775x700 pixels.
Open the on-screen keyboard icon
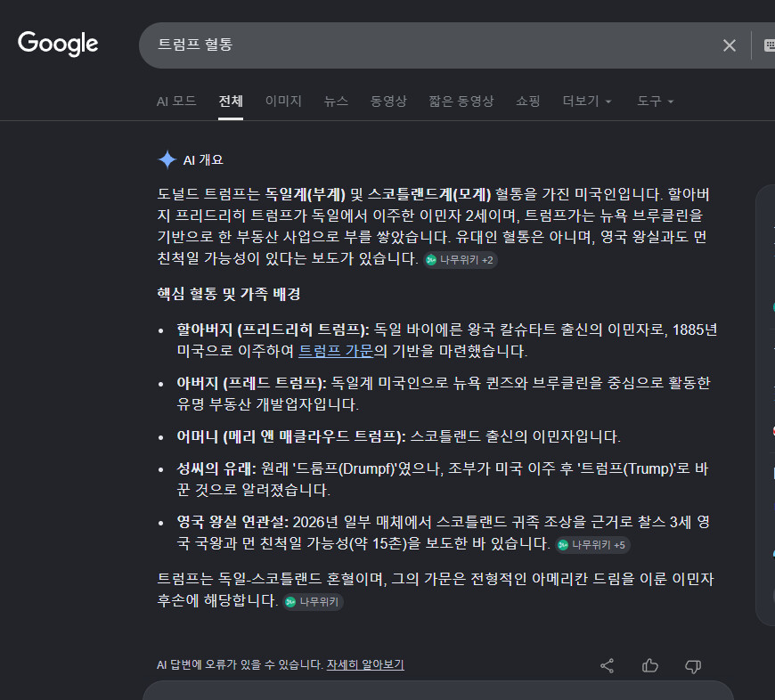click(x=770, y=45)
